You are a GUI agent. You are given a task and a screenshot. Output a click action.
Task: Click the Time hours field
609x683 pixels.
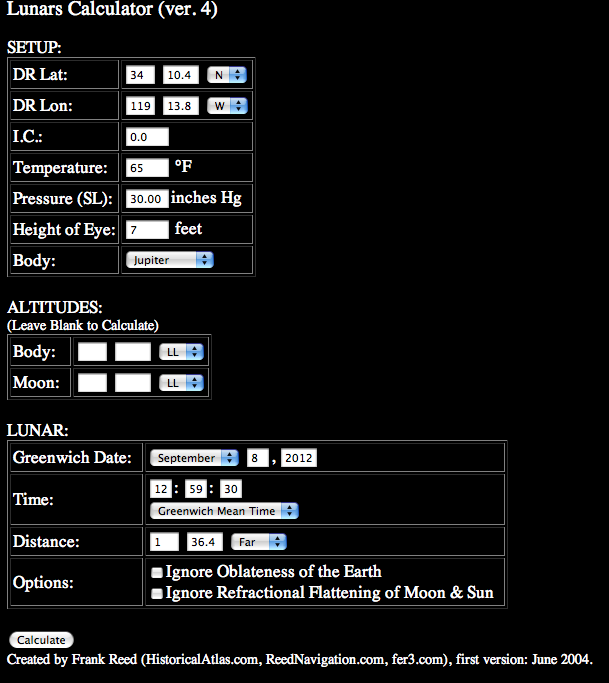[x=160, y=489]
